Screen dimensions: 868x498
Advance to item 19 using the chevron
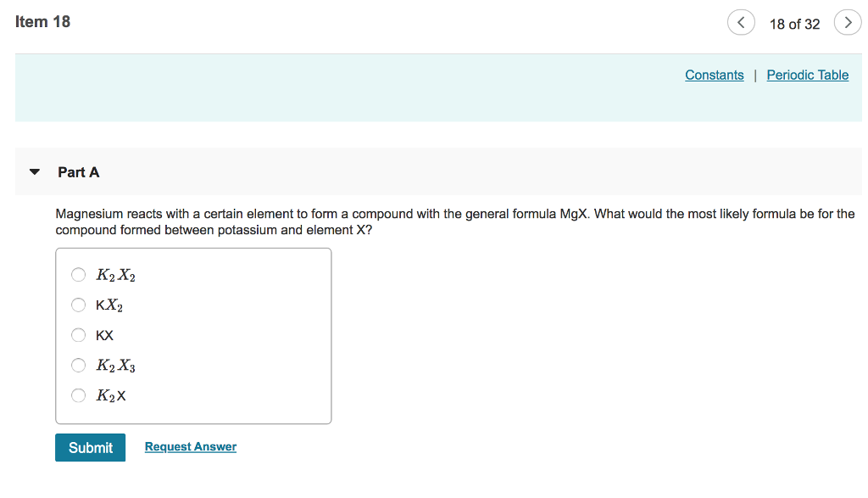pyautogui.click(x=848, y=23)
